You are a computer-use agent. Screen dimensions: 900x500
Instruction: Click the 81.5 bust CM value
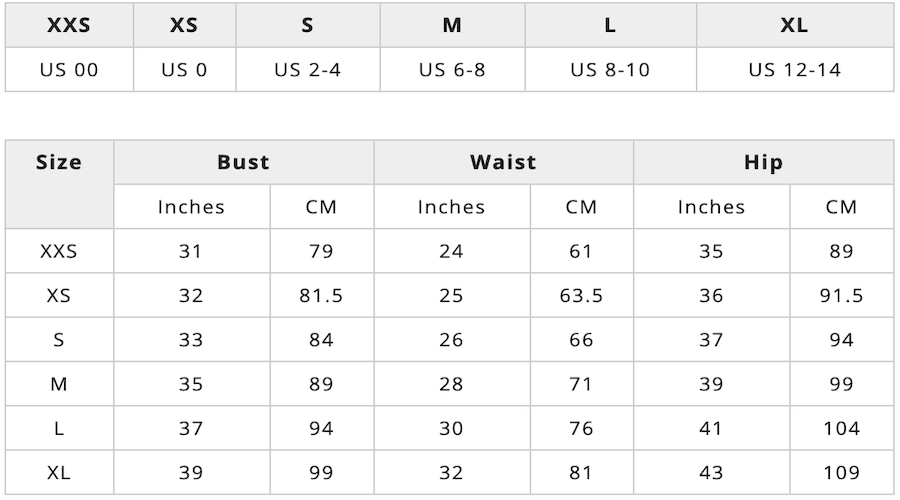tap(321, 296)
